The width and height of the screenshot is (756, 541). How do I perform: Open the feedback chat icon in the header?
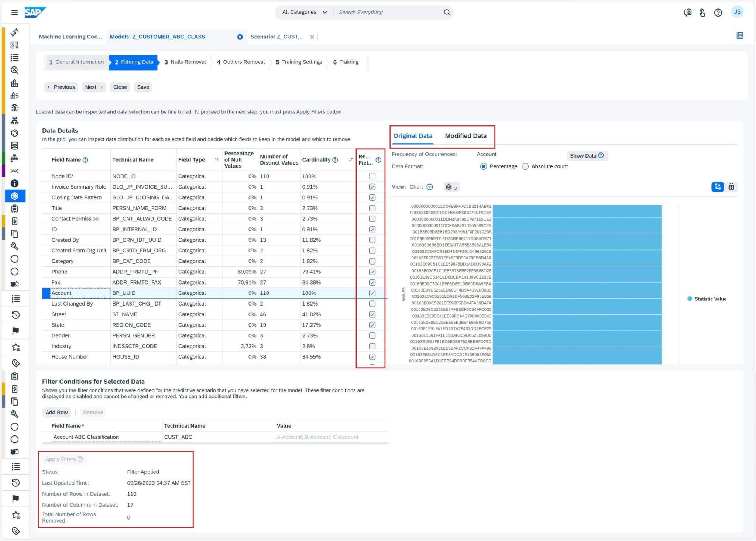[687, 12]
